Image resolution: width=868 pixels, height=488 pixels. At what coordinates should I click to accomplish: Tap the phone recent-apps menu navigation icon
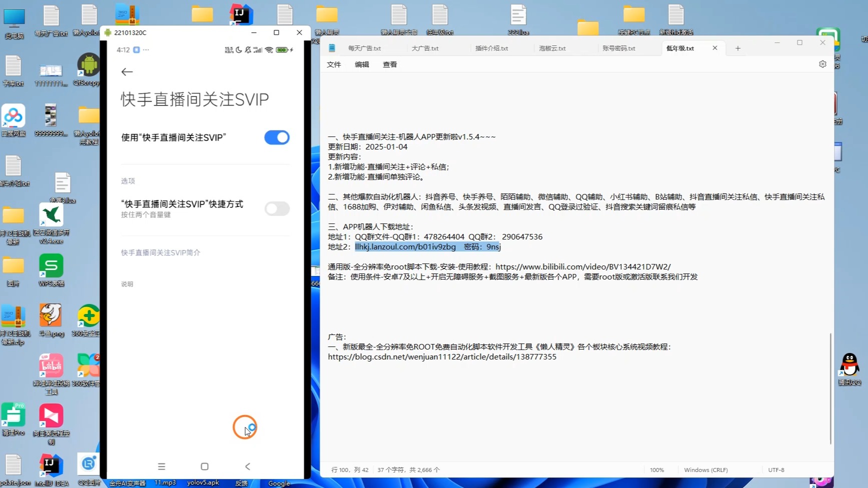tap(161, 466)
